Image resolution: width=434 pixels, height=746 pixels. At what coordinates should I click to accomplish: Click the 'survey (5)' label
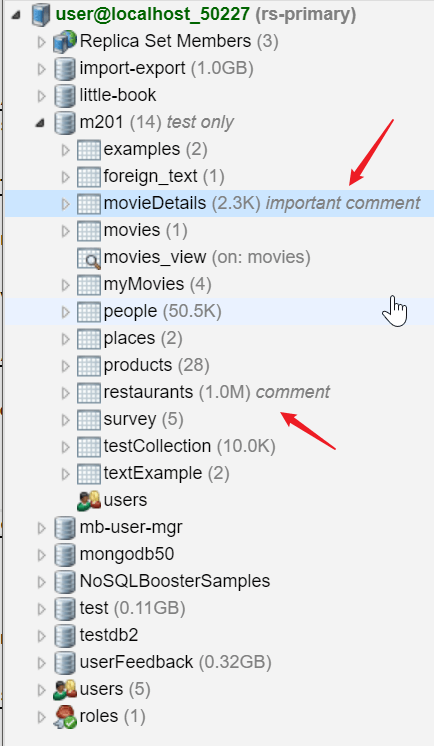pyautogui.click(x=144, y=420)
